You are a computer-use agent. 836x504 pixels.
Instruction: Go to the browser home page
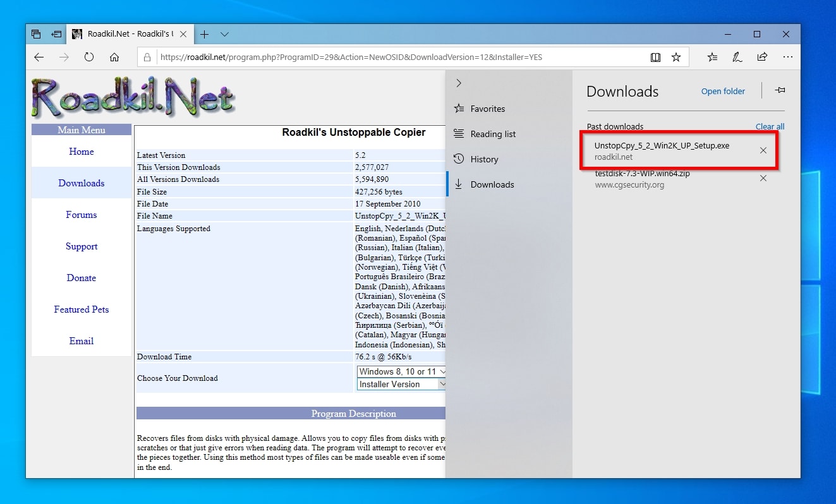tap(114, 57)
